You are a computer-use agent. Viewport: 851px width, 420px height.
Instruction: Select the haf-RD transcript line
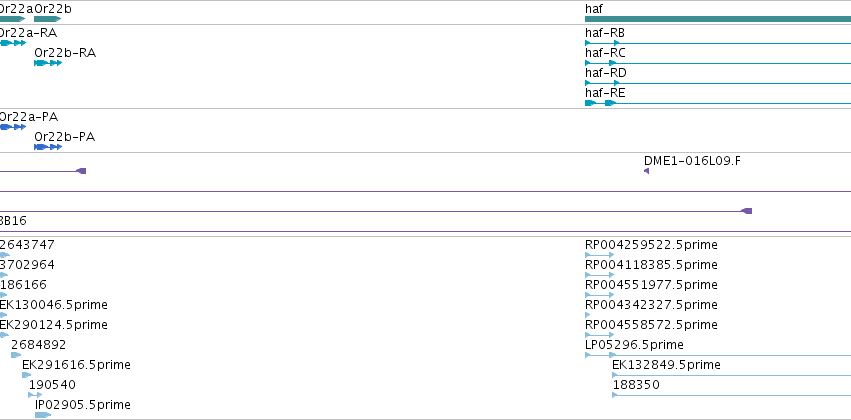pyautogui.click(x=718, y=83)
